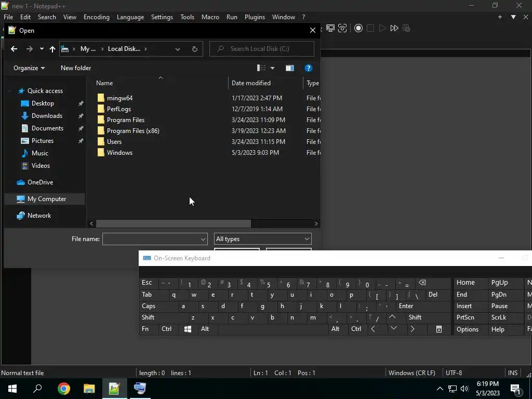Toggle left Shift key on On-Screen Keyboard

pyautogui.click(x=148, y=317)
